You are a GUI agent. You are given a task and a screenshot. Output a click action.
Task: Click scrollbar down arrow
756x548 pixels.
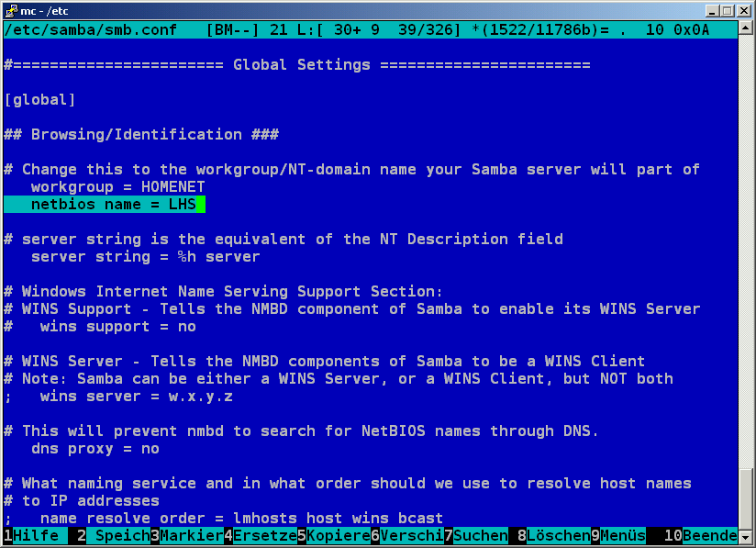[746, 536]
